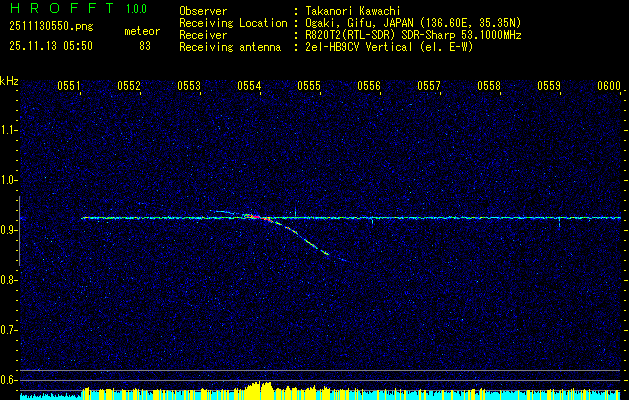Click the 0.7 kHz frequency label
This screenshot has height=400, width=629.
tap(9, 330)
